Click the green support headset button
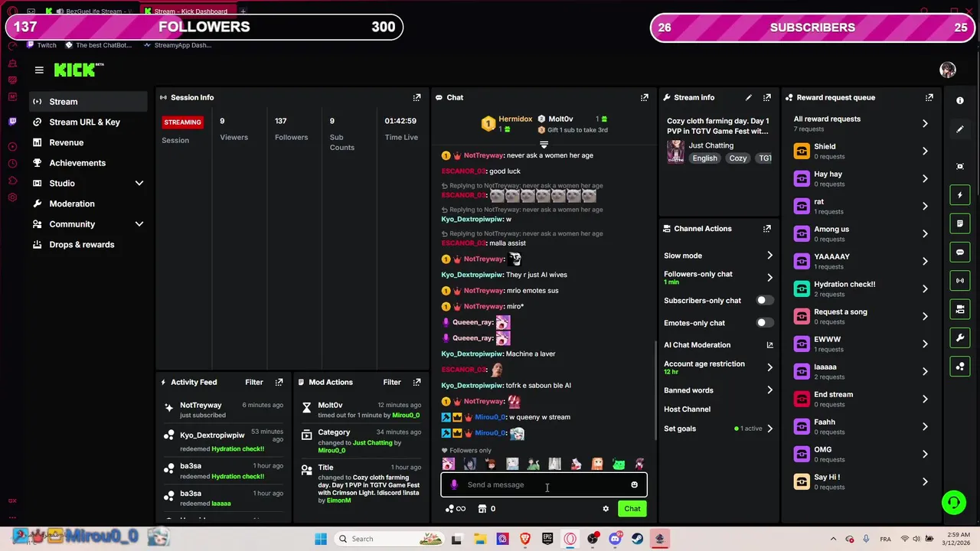 click(x=954, y=503)
